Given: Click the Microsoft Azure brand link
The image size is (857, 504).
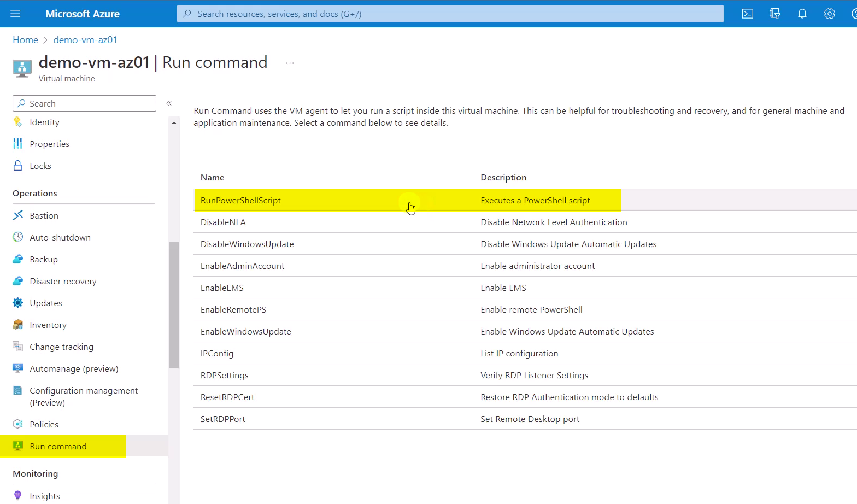Looking at the screenshot, I should pyautogui.click(x=83, y=14).
